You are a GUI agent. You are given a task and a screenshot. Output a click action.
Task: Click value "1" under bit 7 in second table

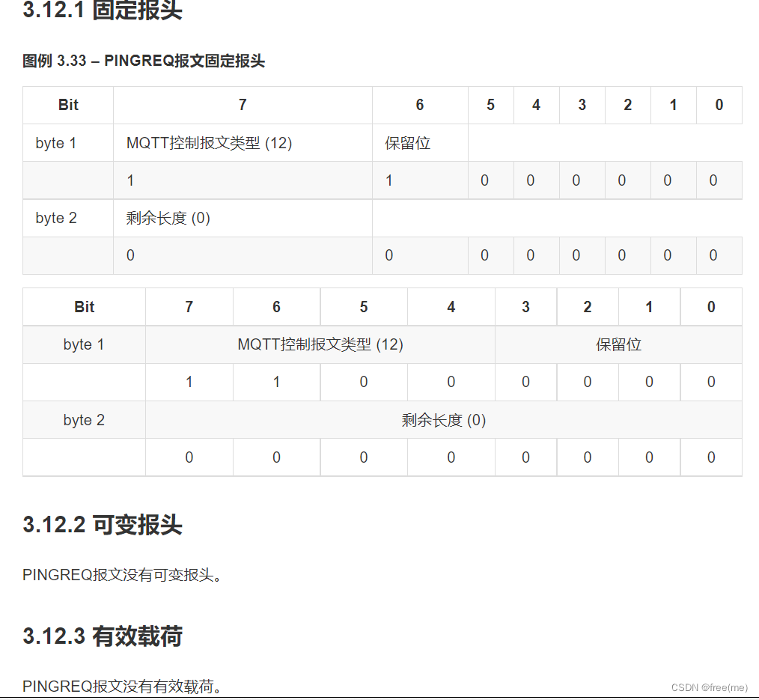coord(189,382)
